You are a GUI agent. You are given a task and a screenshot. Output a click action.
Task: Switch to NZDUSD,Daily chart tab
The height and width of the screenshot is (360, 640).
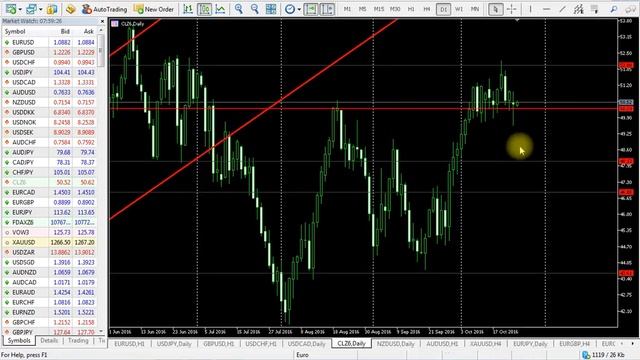[396, 344]
